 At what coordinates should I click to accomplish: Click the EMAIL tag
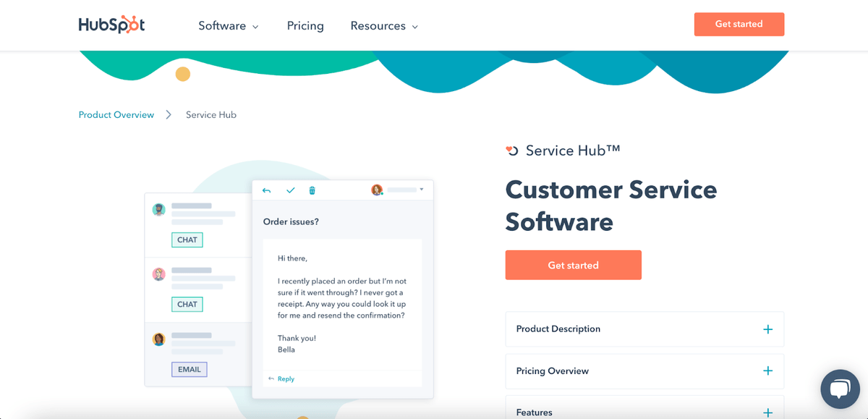[190, 369]
